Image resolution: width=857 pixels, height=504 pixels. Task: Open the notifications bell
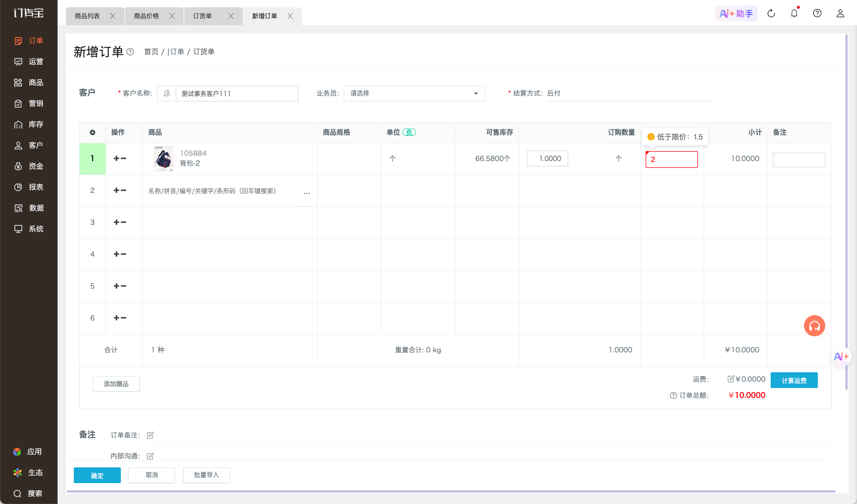coord(794,14)
